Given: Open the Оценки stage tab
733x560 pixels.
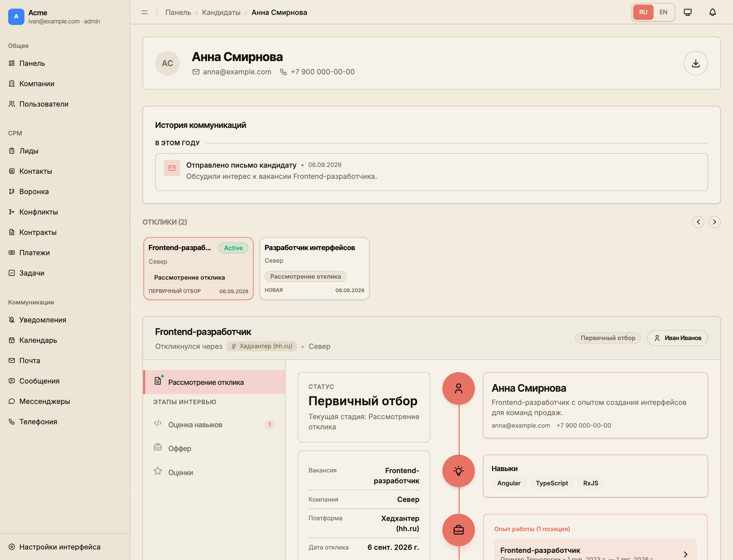Looking at the screenshot, I should (x=214, y=472).
